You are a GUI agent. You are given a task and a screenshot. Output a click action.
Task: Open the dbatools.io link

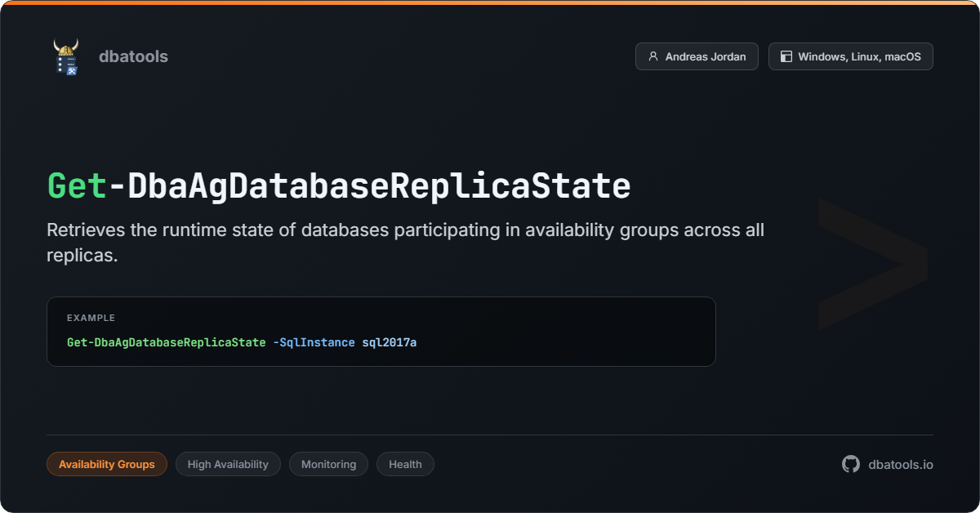point(901,464)
